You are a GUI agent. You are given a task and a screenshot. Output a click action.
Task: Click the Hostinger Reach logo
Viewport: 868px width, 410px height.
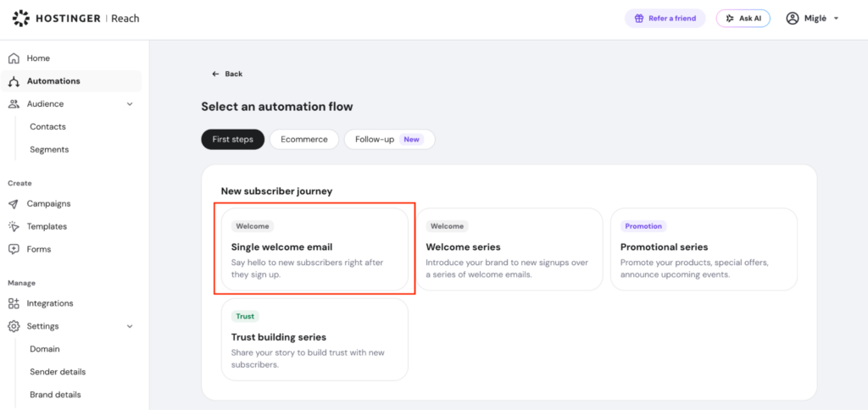click(75, 19)
